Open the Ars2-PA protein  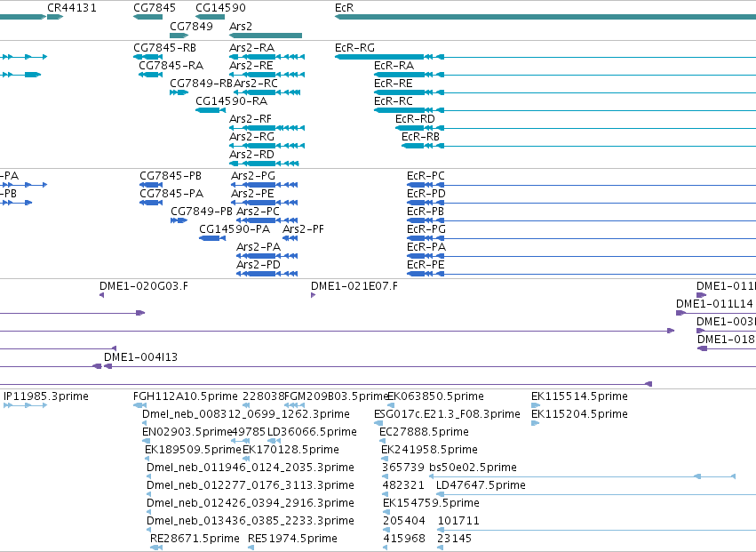point(259,247)
